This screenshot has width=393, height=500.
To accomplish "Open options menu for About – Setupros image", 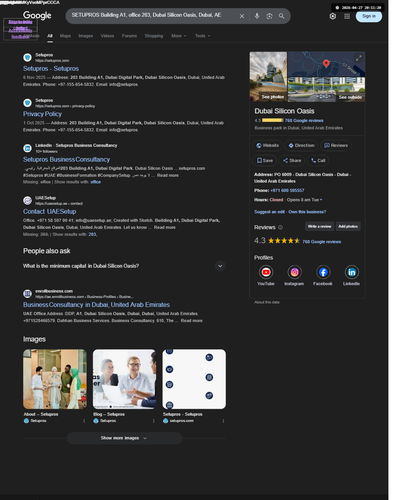I will pos(84,421).
